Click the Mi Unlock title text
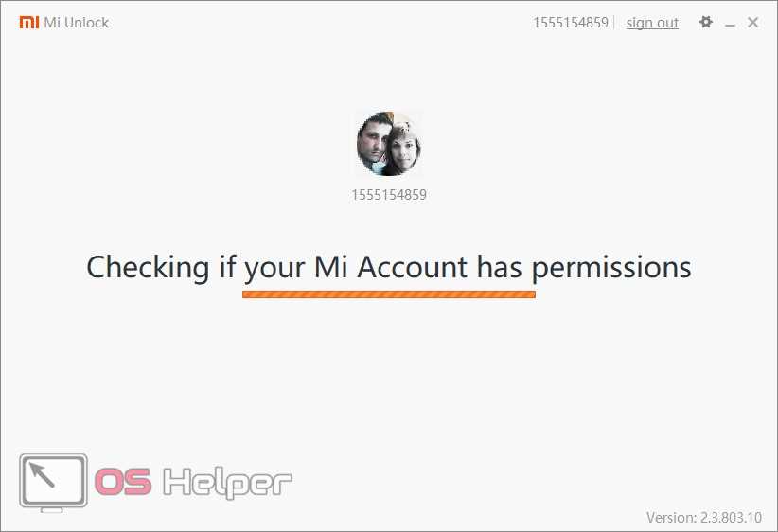Viewport: 778px width, 532px height. 77,23
